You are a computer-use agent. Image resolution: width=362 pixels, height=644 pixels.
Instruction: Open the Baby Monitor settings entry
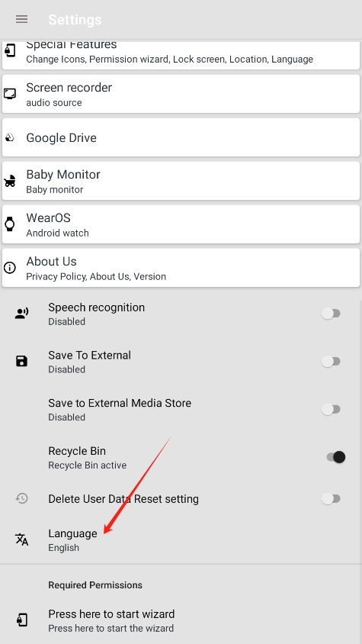point(181,181)
